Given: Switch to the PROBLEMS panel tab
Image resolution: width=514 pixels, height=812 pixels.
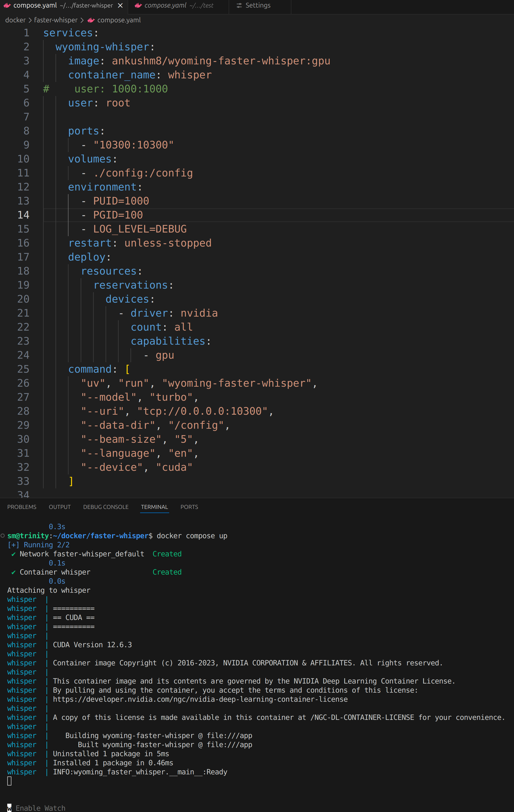Looking at the screenshot, I should [22, 507].
